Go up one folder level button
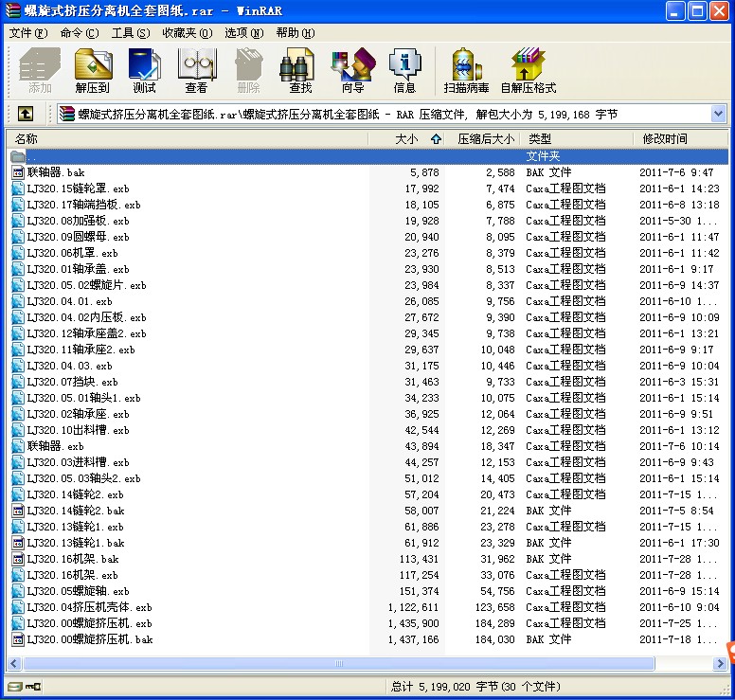This screenshot has width=735, height=700. (26, 114)
